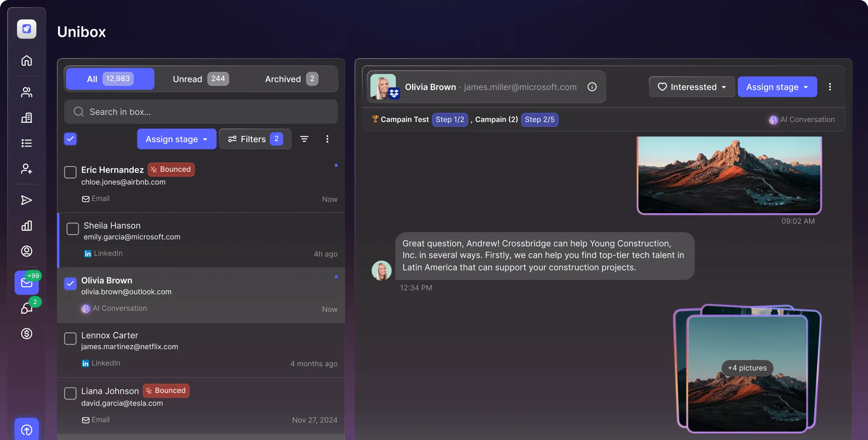
Task: Select the Campaigns paper plane icon
Action: pyautogui.click(x=26, y=200)
